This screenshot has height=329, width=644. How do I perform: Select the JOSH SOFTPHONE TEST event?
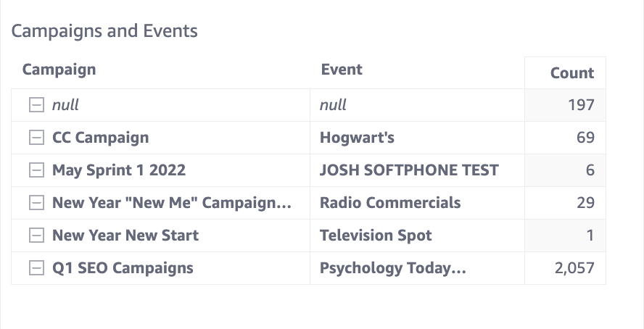pos(408,170)
